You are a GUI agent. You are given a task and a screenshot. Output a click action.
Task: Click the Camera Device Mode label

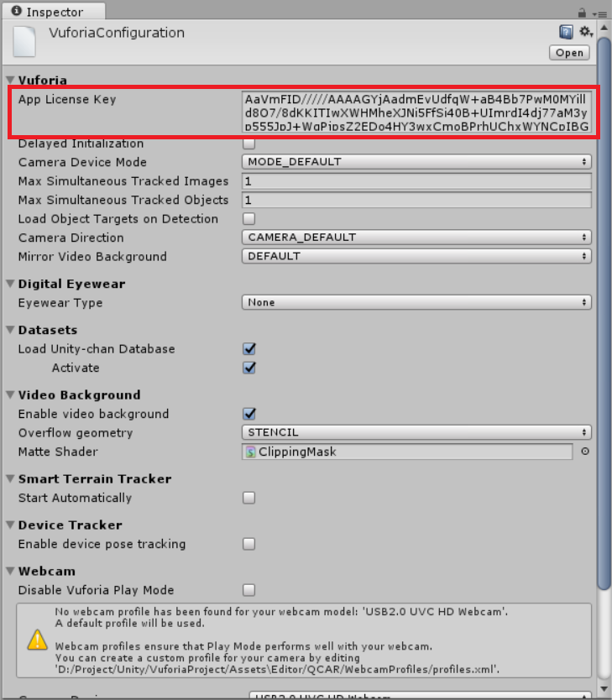tap(82, 162)
